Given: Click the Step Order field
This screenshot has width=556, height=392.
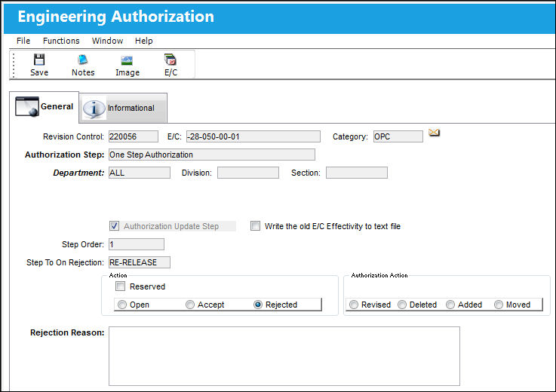Looking at the screenshot, I should 137,244.
